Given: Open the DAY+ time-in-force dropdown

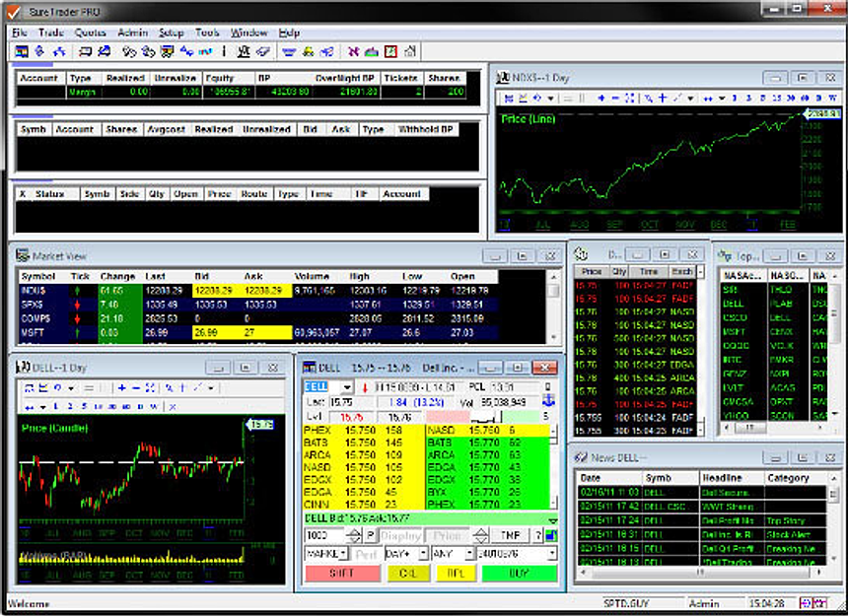Looking at the screenshot, I should coord(423,553).
